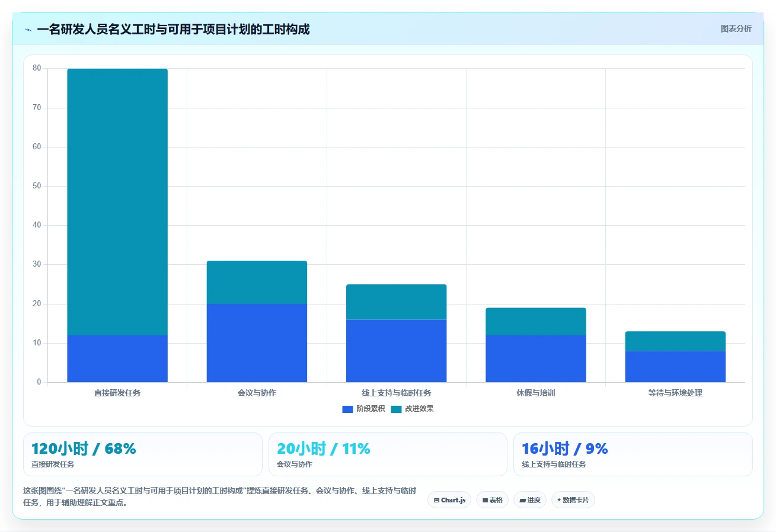Click the teal segment of 直接研发任务 bar
Viewport: 776px width, 532px height.
pos(117,202)
